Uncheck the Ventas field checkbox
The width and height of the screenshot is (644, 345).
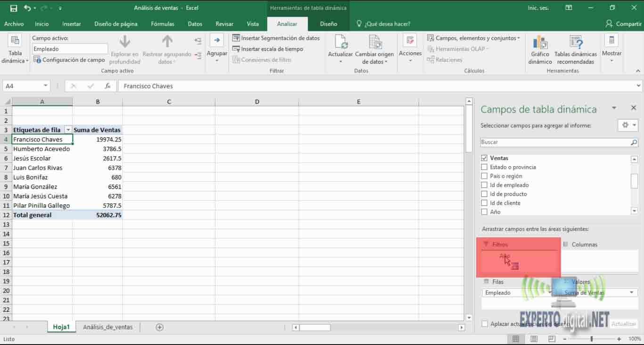click(484, 158)
